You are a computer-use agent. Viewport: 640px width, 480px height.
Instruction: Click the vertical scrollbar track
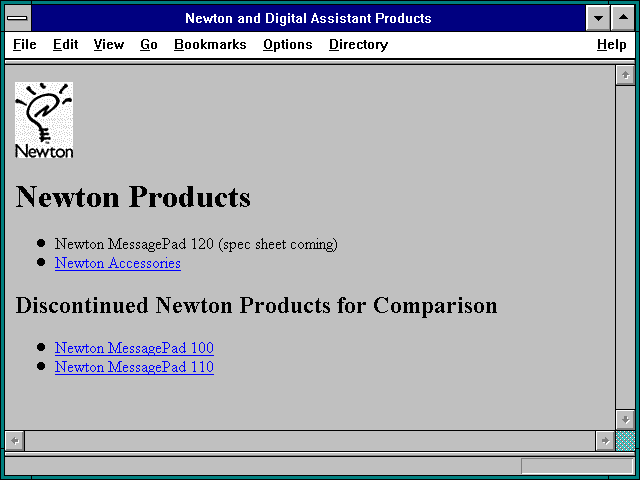625,247
